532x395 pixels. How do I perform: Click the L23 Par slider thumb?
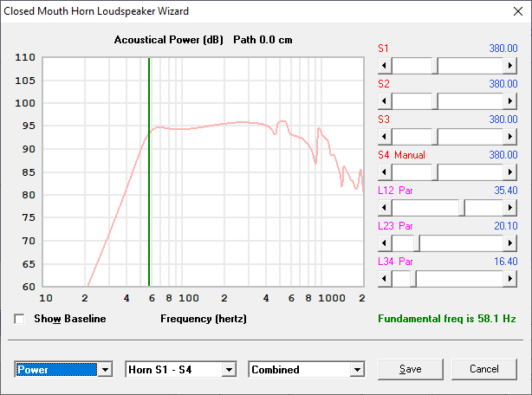click(417, 243)
